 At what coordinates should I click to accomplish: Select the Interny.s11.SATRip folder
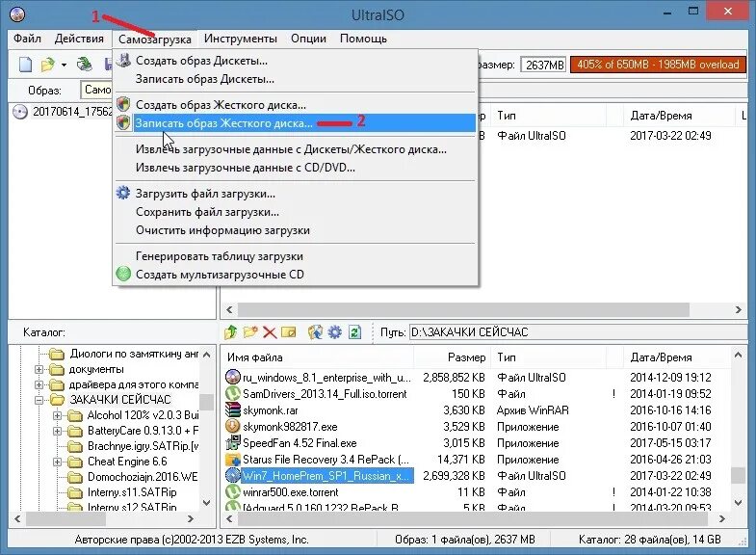[x=132, y=492]
